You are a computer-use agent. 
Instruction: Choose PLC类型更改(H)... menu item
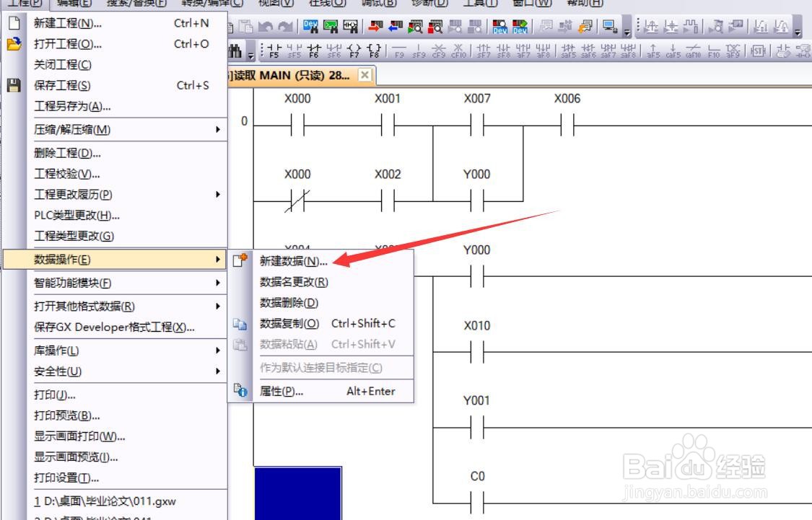[115, 215]
